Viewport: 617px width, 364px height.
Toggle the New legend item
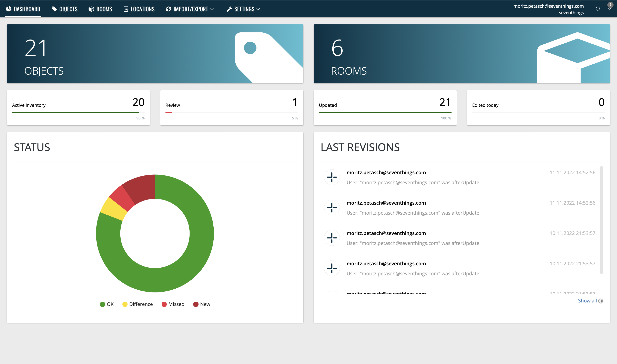point(202,304)
